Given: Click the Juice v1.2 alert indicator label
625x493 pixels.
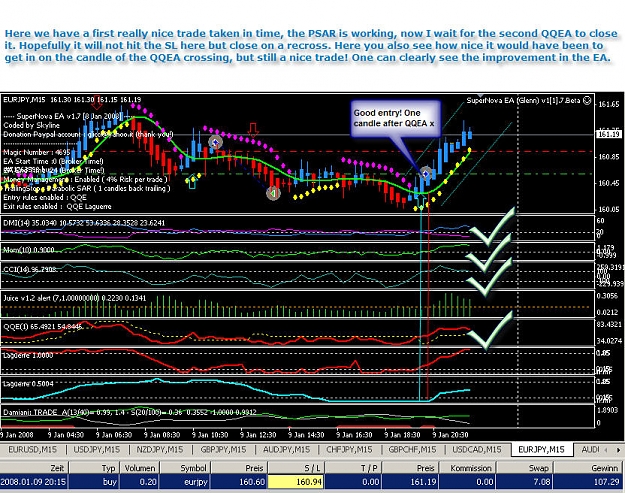Looking at the screenshot, I should [75, 298].
